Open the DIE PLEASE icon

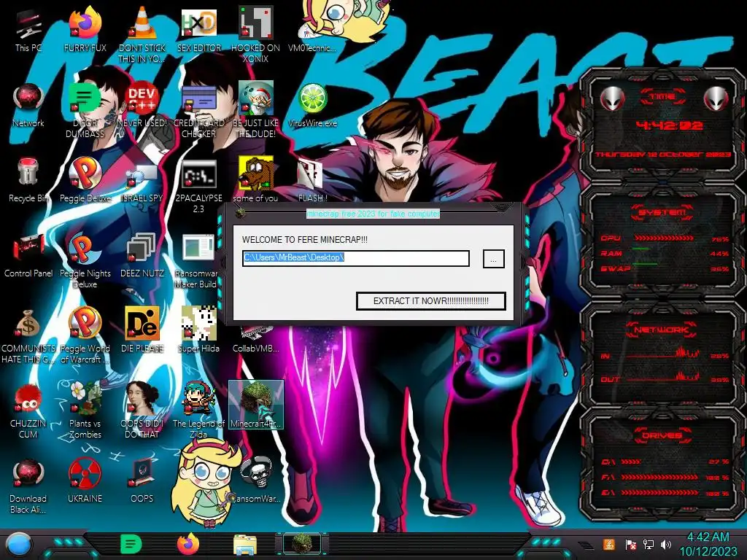click(x=142, y=330)
